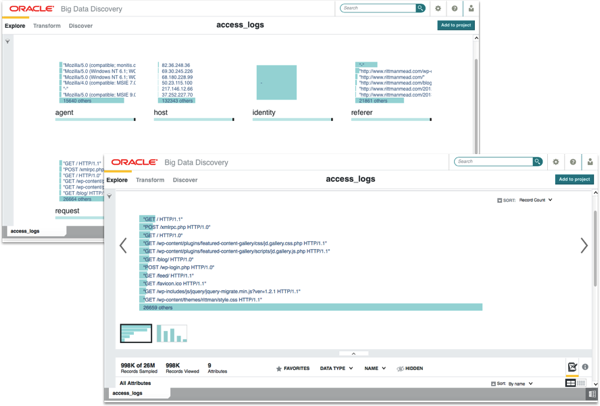
Task: Click the sort order icon beside Sort By name
Action: tap(493, 383)
